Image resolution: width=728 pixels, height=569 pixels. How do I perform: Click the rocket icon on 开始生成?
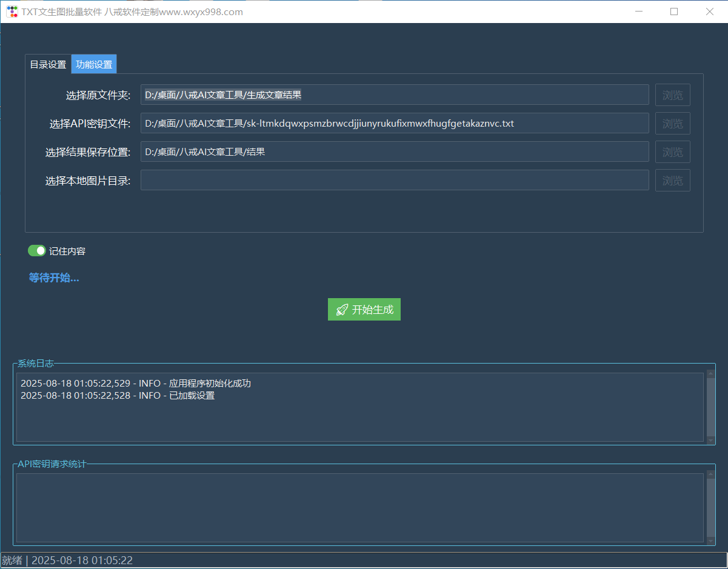(342, 310)
